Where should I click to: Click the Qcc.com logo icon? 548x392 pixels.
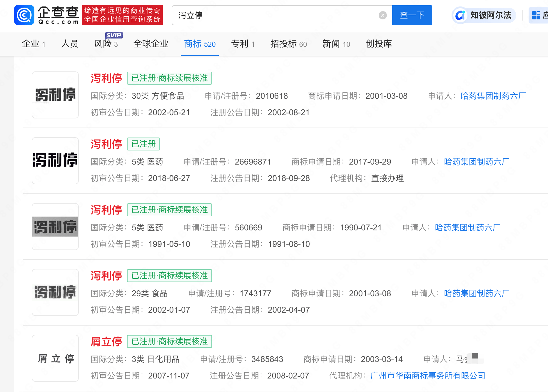24,15
